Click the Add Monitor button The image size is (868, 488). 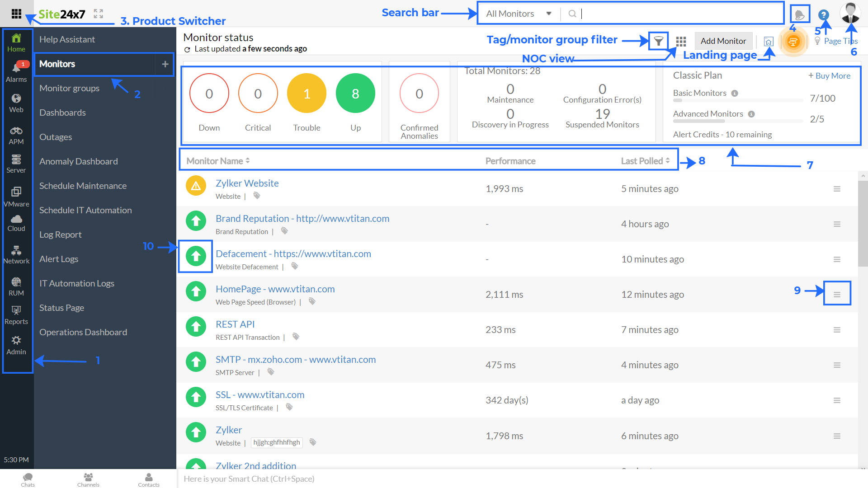click(x=723, y=41)
